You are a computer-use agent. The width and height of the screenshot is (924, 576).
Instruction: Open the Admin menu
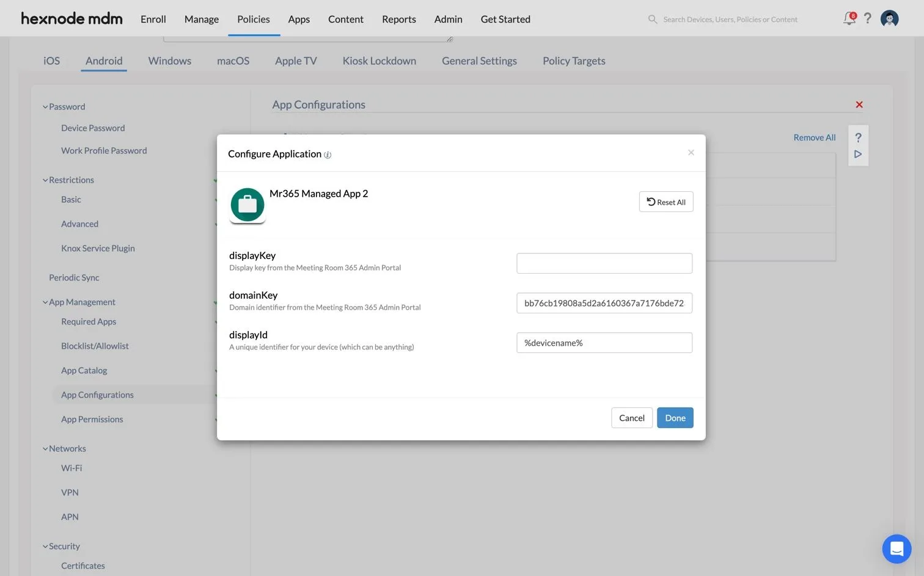[448, 19]
